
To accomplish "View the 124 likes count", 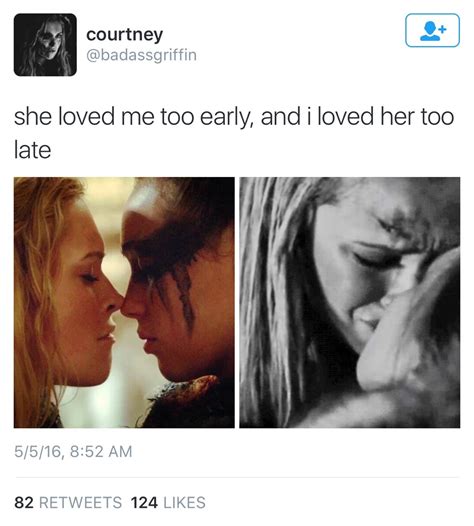I will pyautogui.click(x=144, y=503).
